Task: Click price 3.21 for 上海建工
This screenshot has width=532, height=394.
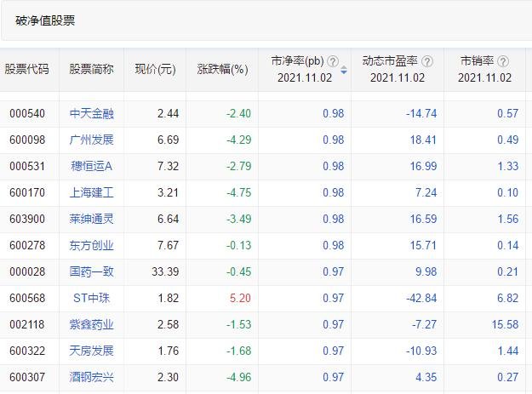Action: click(168, 192)
